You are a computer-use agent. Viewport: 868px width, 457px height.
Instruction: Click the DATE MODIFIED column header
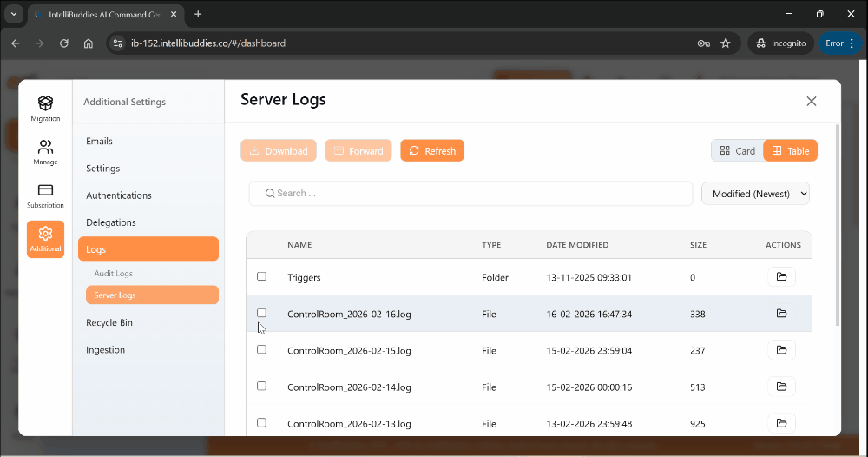click(577, 245)
